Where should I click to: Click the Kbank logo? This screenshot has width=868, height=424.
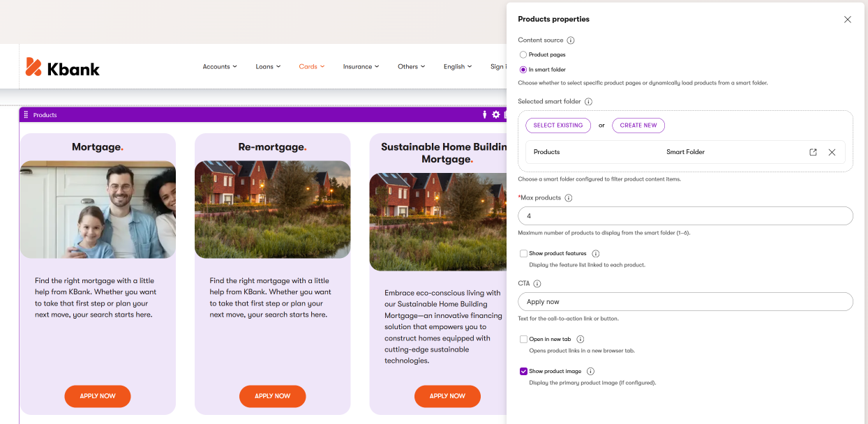(x=63, y=67)
